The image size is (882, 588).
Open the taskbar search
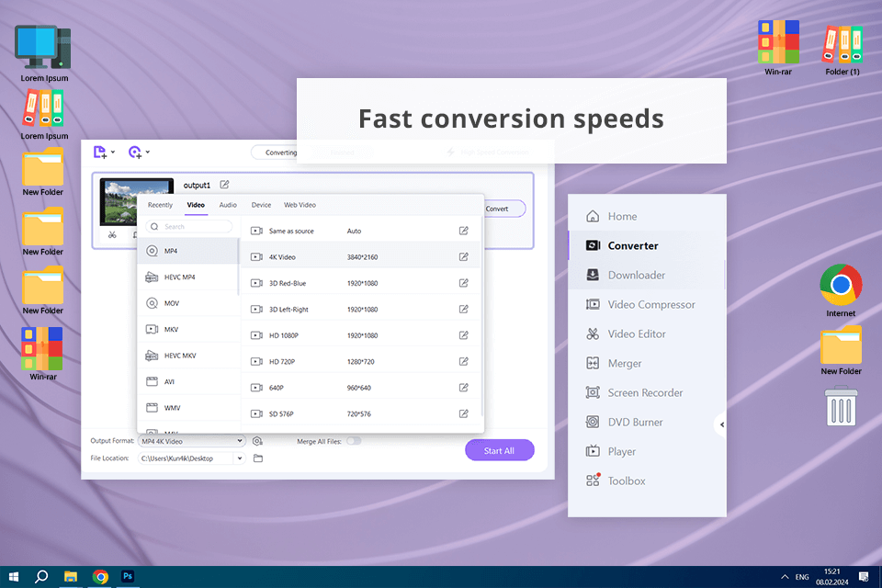(x=41, y=577)
